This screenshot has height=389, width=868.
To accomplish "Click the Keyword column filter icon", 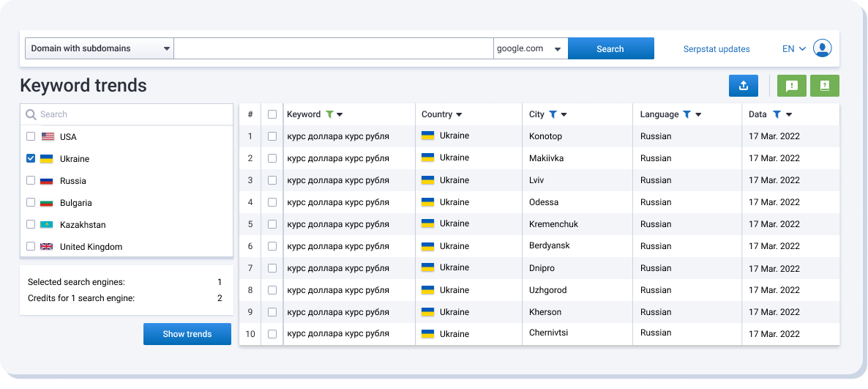I will (x=329, y=114).
